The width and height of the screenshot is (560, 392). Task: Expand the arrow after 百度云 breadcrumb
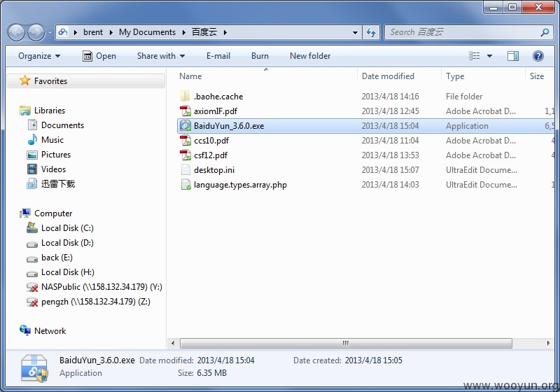click(x=225, y=32)
